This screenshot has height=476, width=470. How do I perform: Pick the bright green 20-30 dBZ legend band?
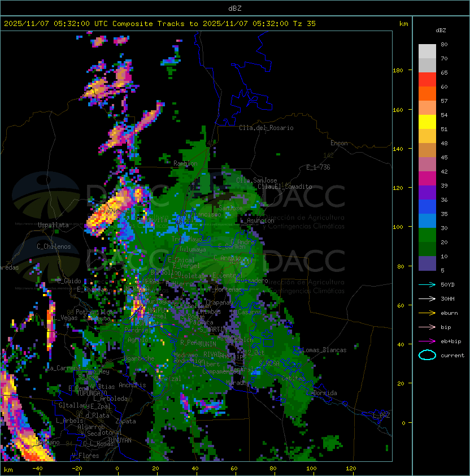[427, 235]
